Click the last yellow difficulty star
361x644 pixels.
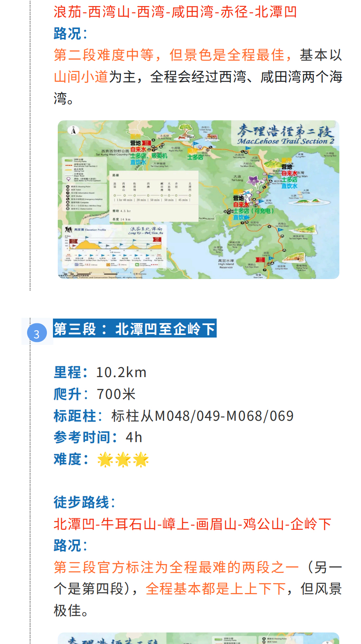coord(141,459)
